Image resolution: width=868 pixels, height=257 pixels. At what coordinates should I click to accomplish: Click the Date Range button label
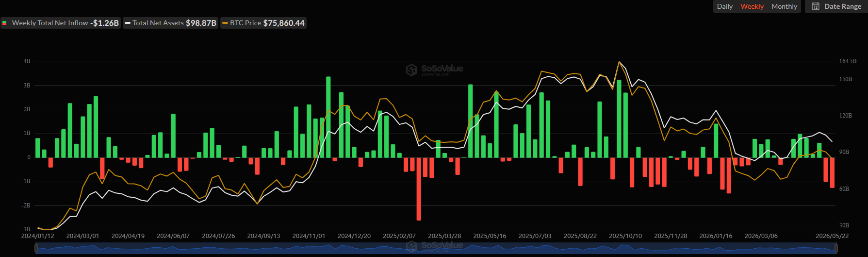pyautogui.click(x=843, y=6)
